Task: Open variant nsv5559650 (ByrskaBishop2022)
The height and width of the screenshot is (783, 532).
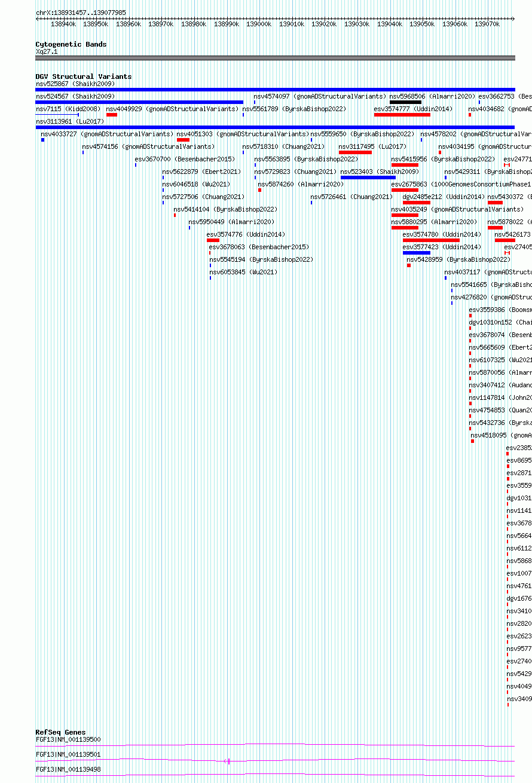Action: point(363,134)
